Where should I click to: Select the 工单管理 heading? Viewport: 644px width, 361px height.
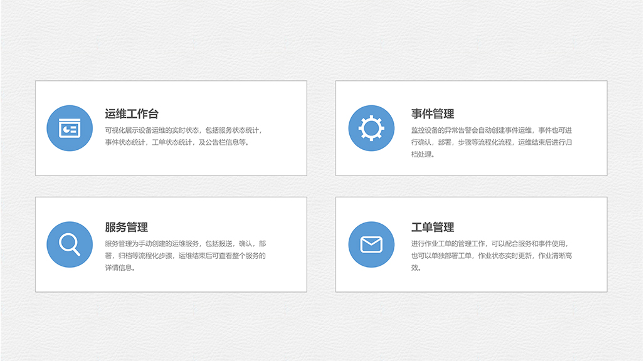[433, 227]
